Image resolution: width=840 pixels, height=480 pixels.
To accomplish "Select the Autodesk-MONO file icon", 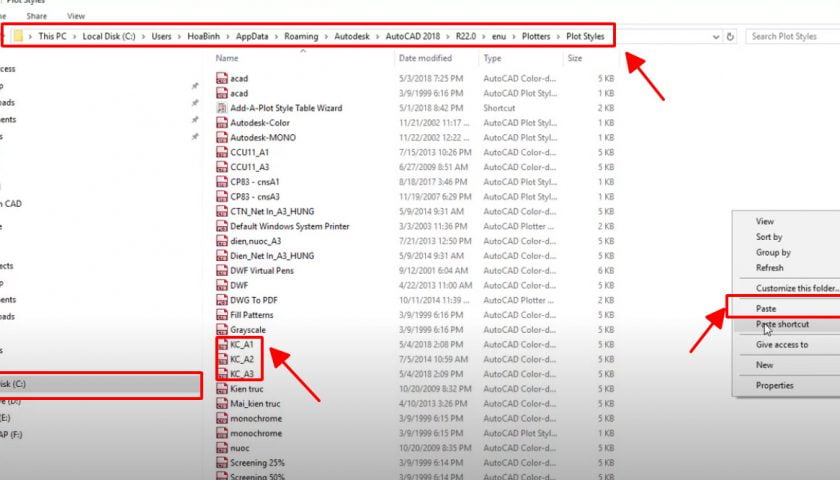I will 222,137.
